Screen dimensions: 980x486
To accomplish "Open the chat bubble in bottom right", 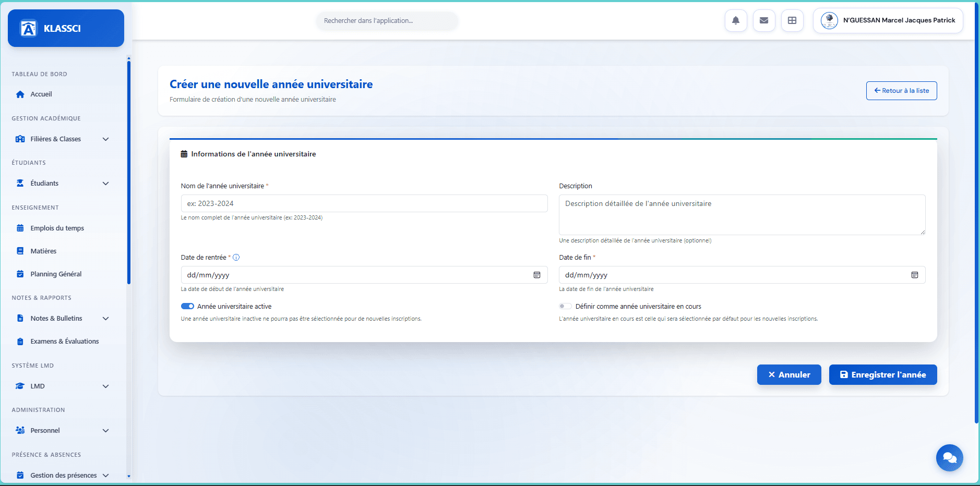I will click(949, 458).
